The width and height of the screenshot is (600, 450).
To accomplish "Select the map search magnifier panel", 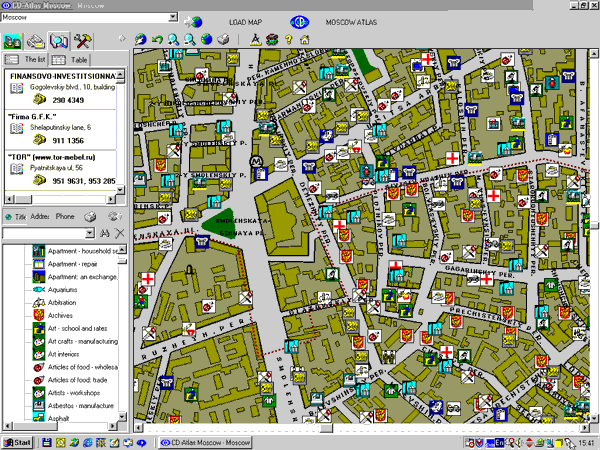I will [x=59, y=41].
